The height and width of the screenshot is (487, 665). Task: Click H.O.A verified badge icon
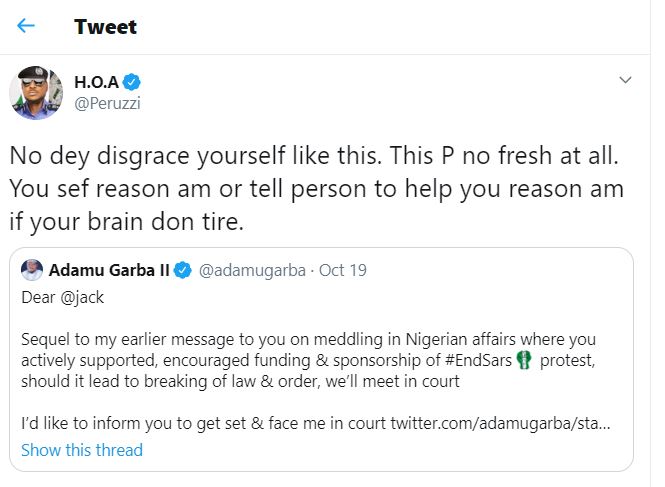130,81
